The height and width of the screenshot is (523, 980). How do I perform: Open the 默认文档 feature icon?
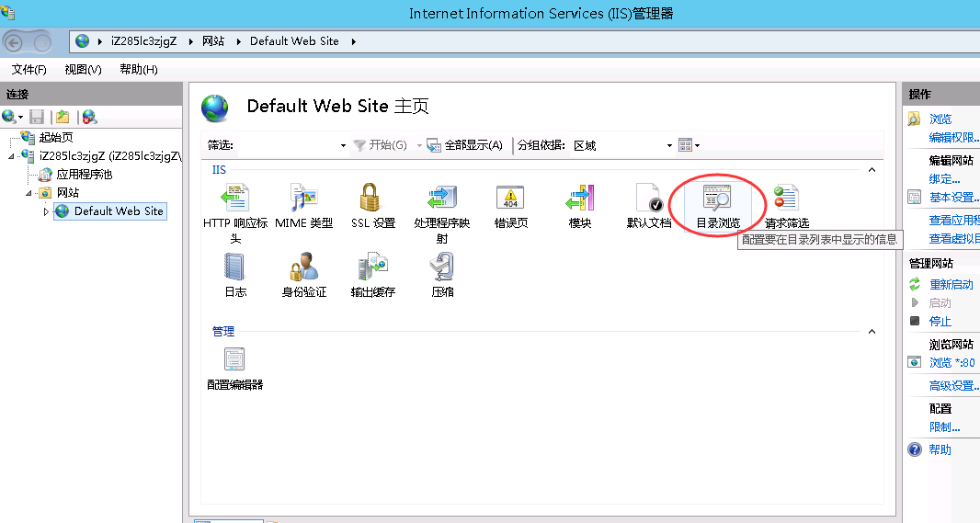point(649,199)
